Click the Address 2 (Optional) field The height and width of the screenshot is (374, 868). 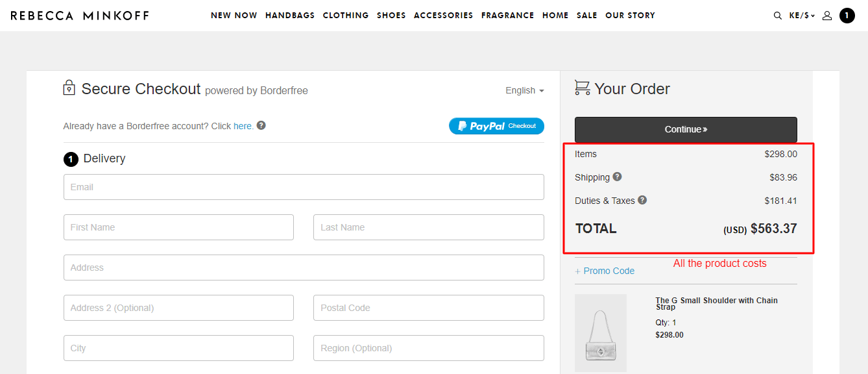(x=178, y=308)
